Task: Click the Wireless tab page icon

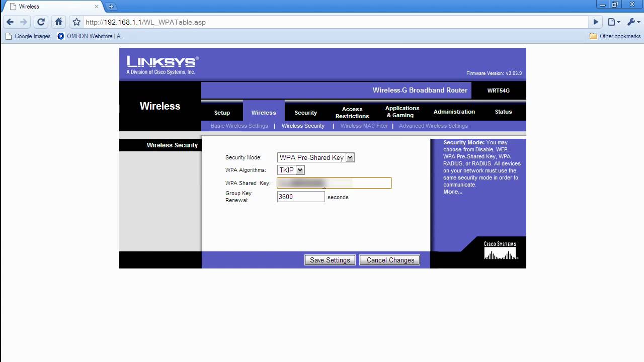Action: coord(13,7)
